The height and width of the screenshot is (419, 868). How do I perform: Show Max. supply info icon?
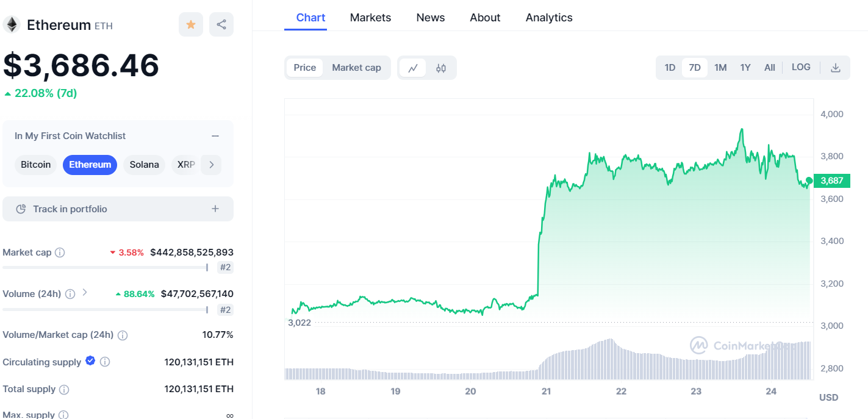pyautogui.click(x=63, y=415)
